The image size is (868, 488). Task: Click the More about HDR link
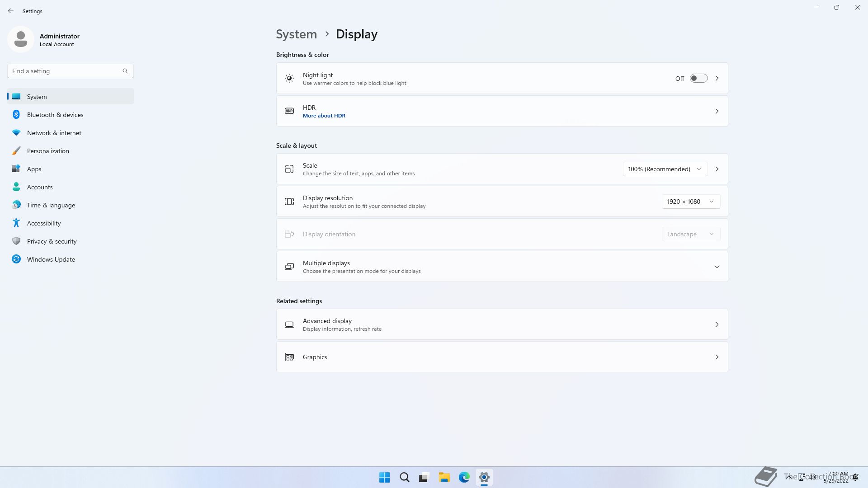click(x=324, y=116)
